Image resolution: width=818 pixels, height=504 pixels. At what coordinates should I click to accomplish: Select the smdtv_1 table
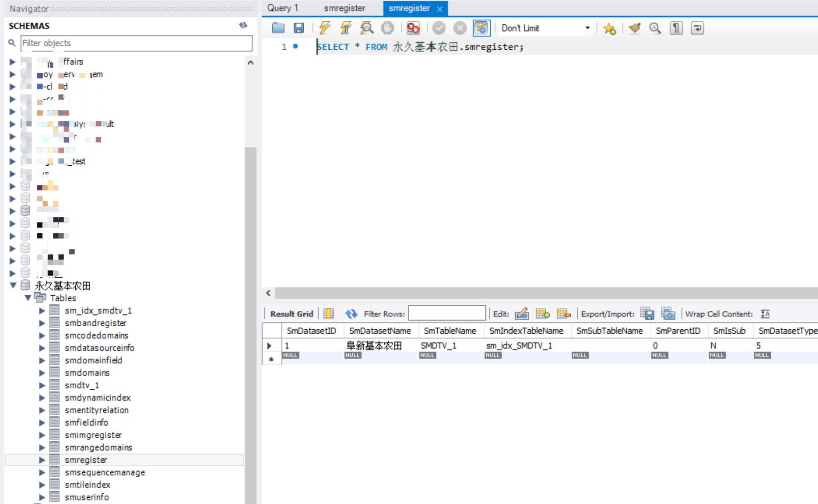[82, 385]
